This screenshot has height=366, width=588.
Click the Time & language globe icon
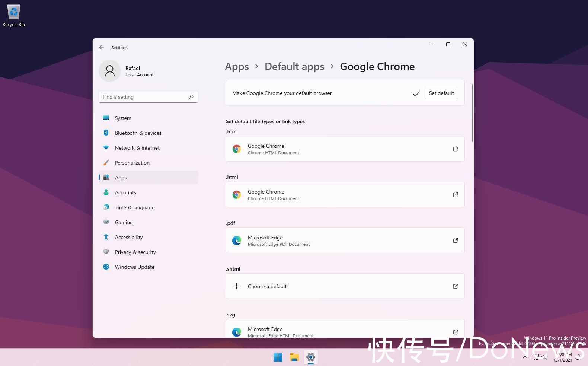click(106, 207)
